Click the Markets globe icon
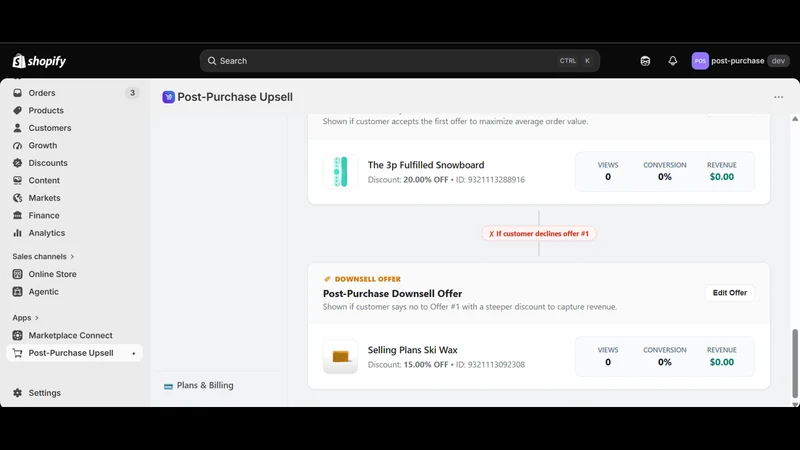The height and width of the screenshot is (450, 800). click(x=17, y=197)
